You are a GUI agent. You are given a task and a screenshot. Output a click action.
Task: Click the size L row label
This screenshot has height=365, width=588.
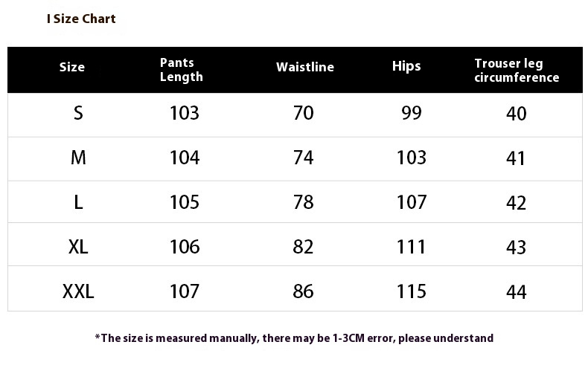[78, 202]
